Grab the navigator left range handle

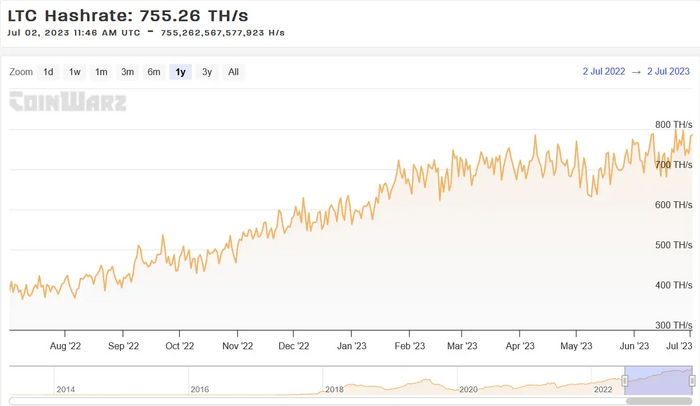click(x=624, y=380)
